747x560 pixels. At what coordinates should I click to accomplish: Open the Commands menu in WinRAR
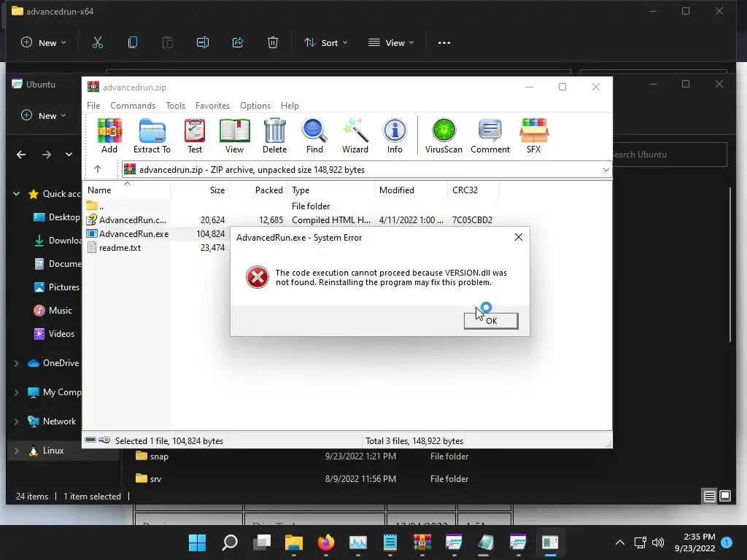[x=133, y=105]
